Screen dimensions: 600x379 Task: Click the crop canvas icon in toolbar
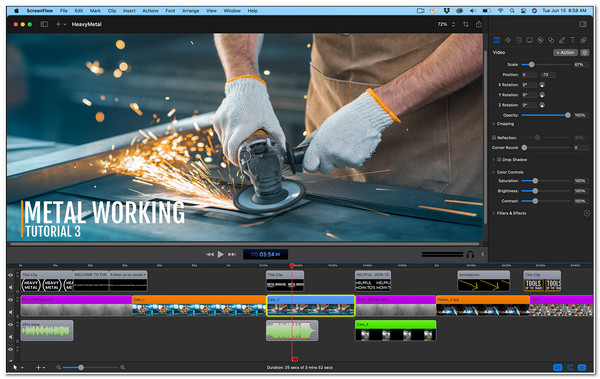tap(466, 24)
